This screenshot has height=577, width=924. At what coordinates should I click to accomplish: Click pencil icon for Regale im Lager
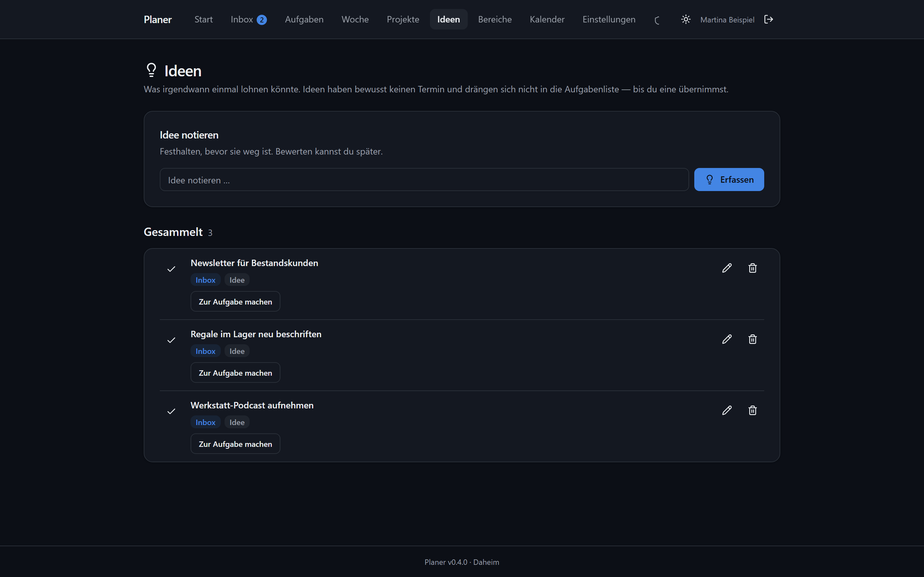(x=727, y=339)
